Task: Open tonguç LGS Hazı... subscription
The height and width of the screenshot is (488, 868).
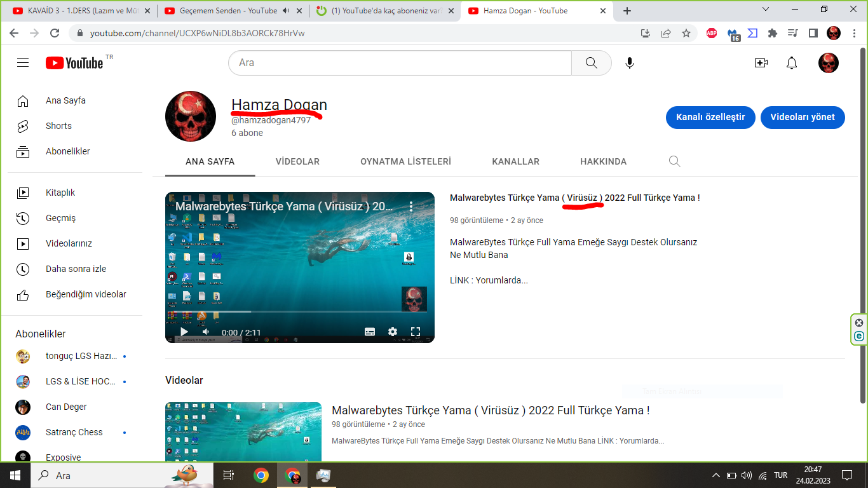Action: [x=75, y=356]
